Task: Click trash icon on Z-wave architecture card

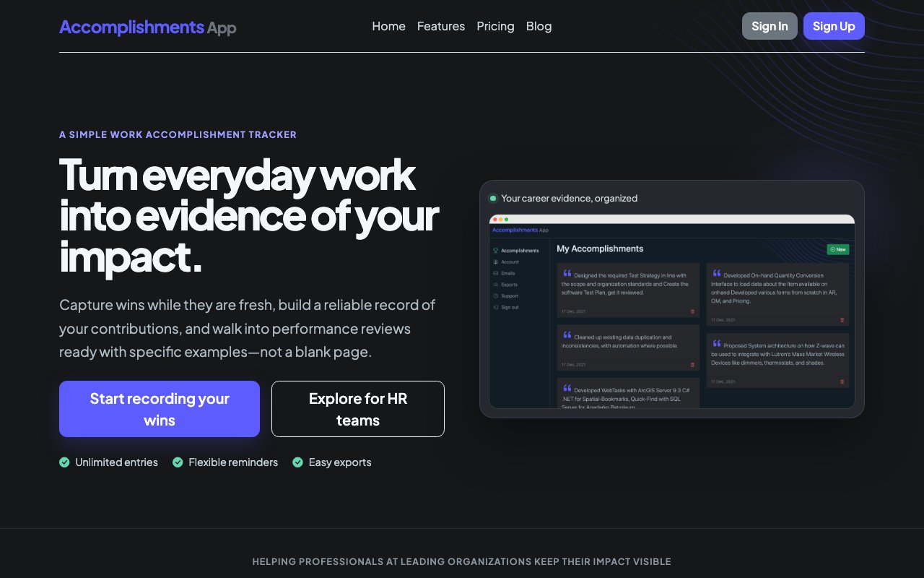Action: 842,381
